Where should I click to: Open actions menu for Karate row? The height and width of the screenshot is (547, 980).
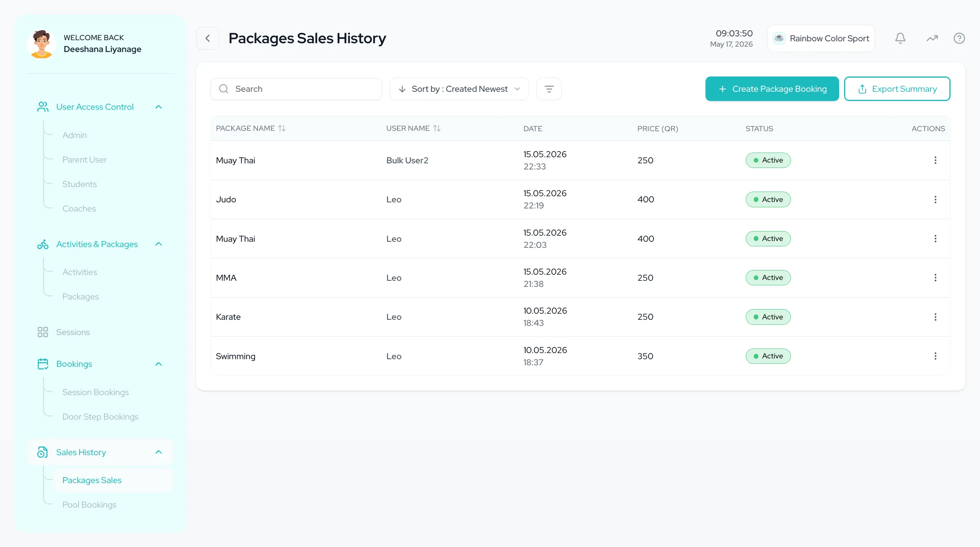[935, 317]
